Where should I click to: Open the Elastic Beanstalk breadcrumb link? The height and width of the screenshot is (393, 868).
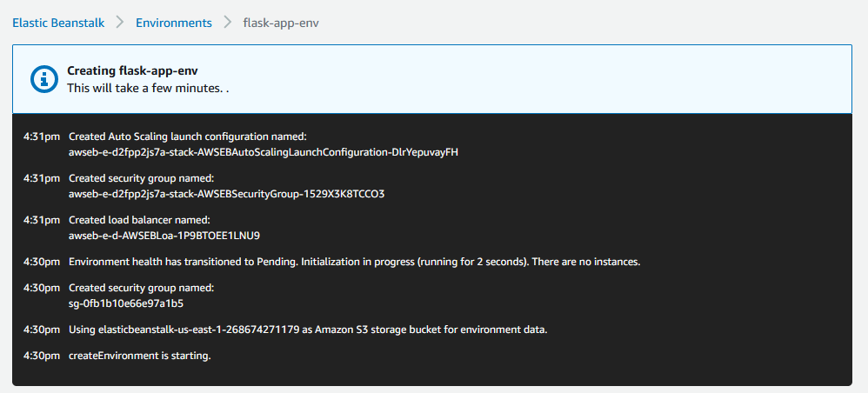click(57, 23)
